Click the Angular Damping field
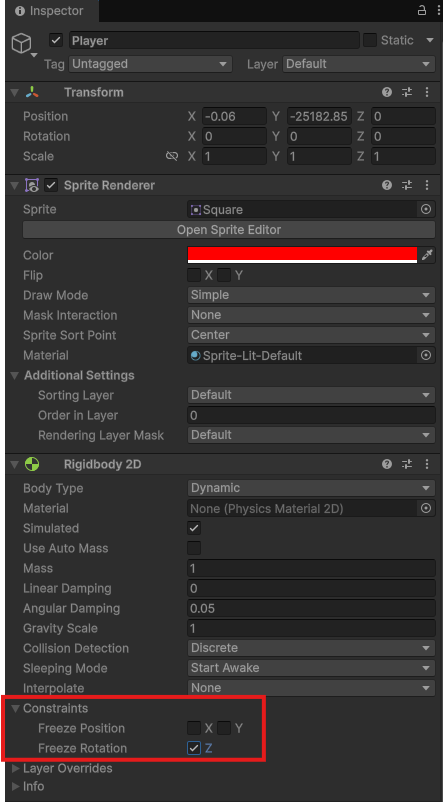 click(x=311, y=608)
